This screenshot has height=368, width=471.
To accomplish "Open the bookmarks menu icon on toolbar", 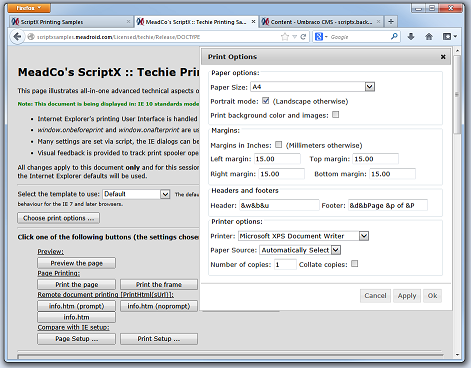I will click(x=449, y=37).
